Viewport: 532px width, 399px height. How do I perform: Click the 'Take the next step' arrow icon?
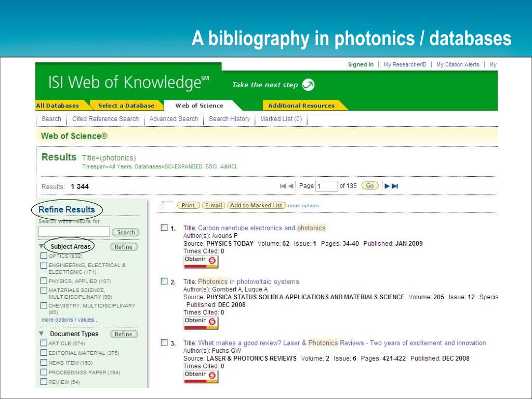308,85
